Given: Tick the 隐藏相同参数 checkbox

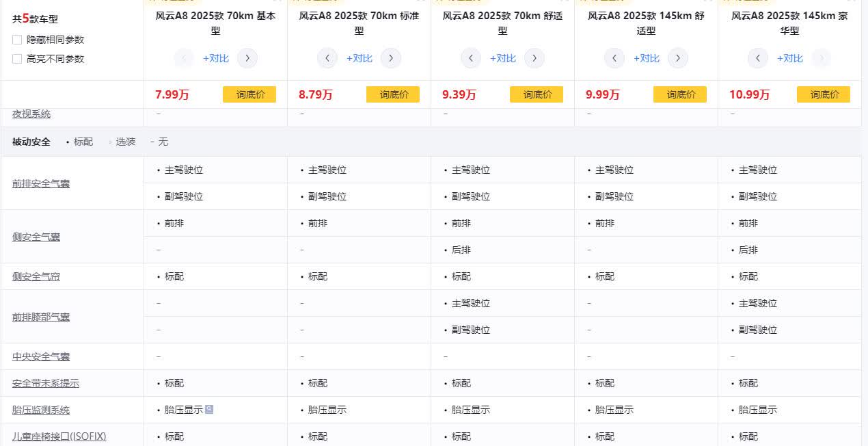Looking at the screenshot, I should (x=17, y=40).
